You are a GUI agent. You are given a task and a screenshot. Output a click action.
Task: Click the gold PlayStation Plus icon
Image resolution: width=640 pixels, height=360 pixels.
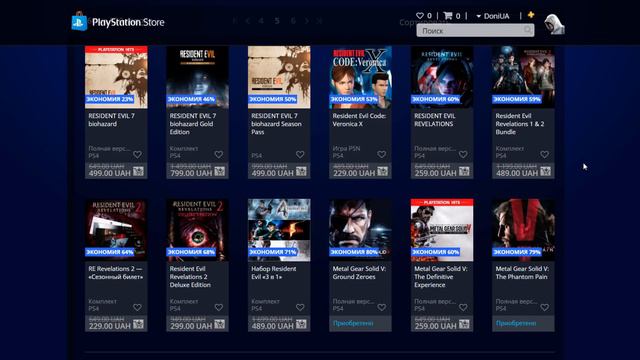pos(531,15)
